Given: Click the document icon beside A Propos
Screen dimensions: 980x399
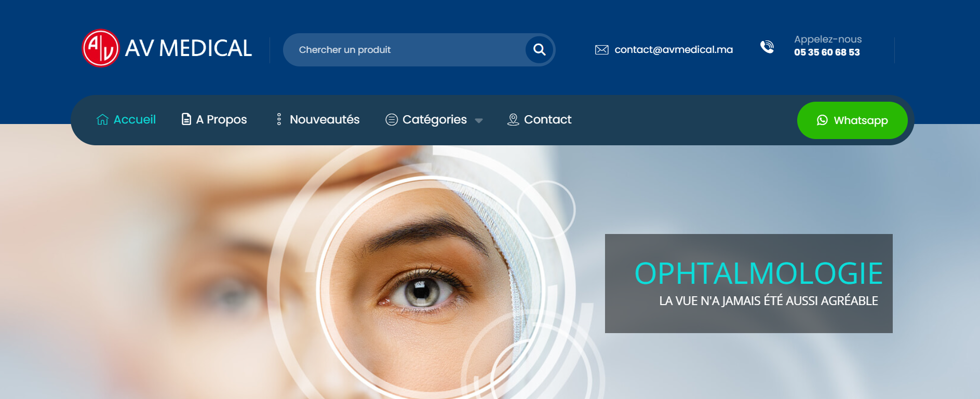Looking at the screenshot, I should [x=186, y=119].
